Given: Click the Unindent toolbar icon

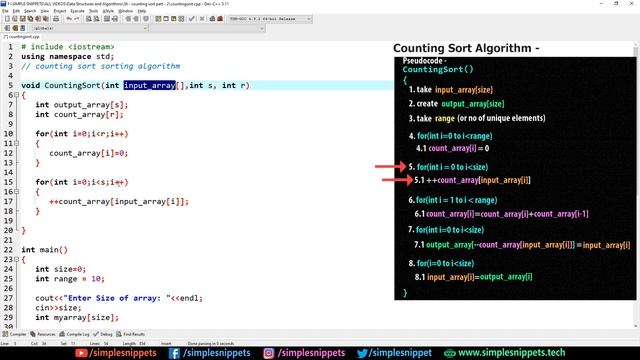Looking at the screenshot, I should coord(136,19).
